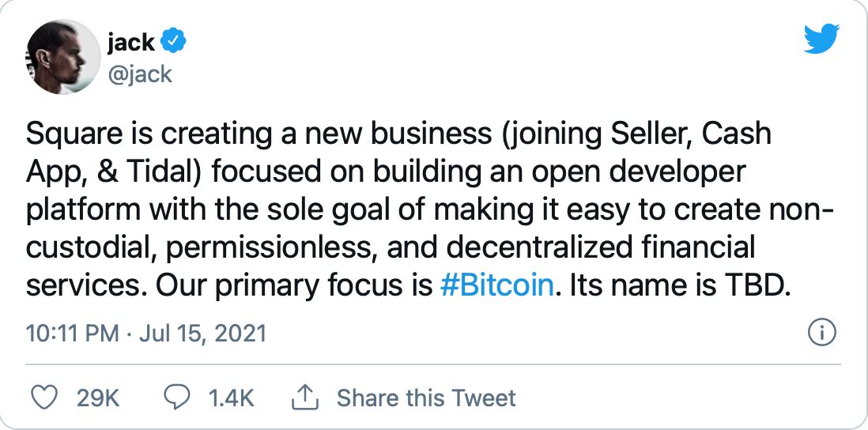Click the reply speech bubble icon

point(175,397)
